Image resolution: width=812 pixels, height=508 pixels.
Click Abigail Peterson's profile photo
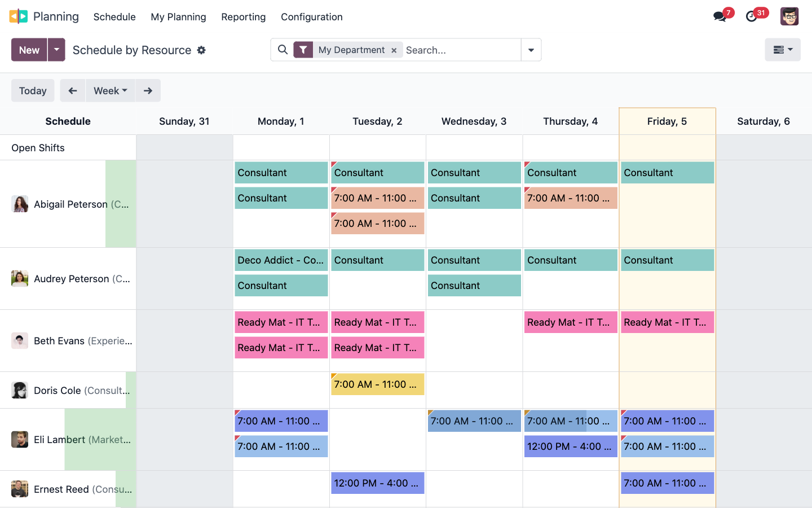coord(20,204)
